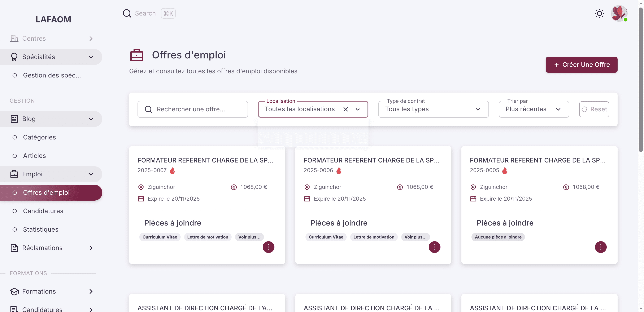Screen dimensions: 644x312
Task: Open the Localisation dropdown arrow
Action: click(357, 109)
